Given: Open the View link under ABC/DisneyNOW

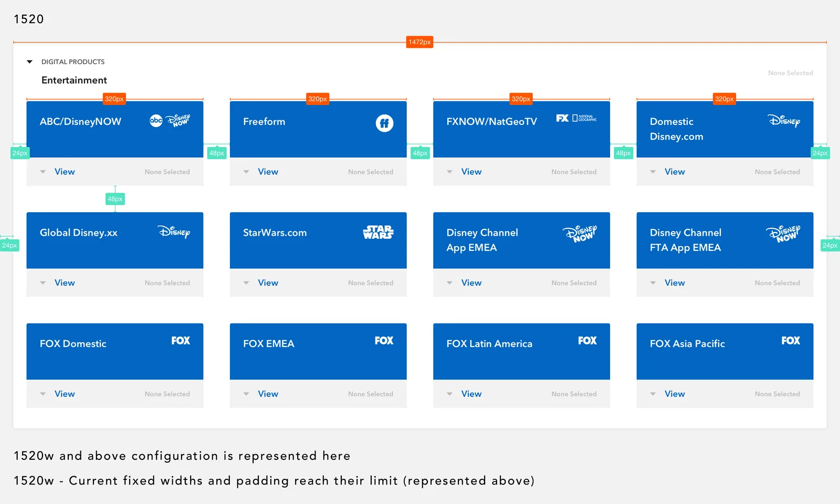Looking at the screenshot, I should [x=65, y=172].
